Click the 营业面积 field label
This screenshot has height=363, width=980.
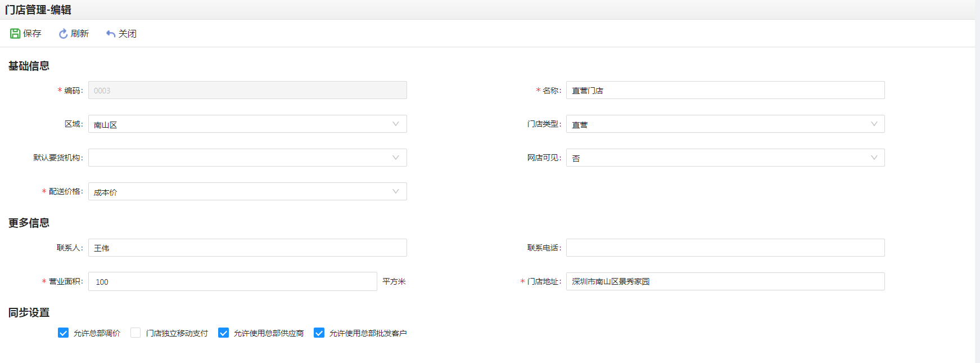point(66,281)
